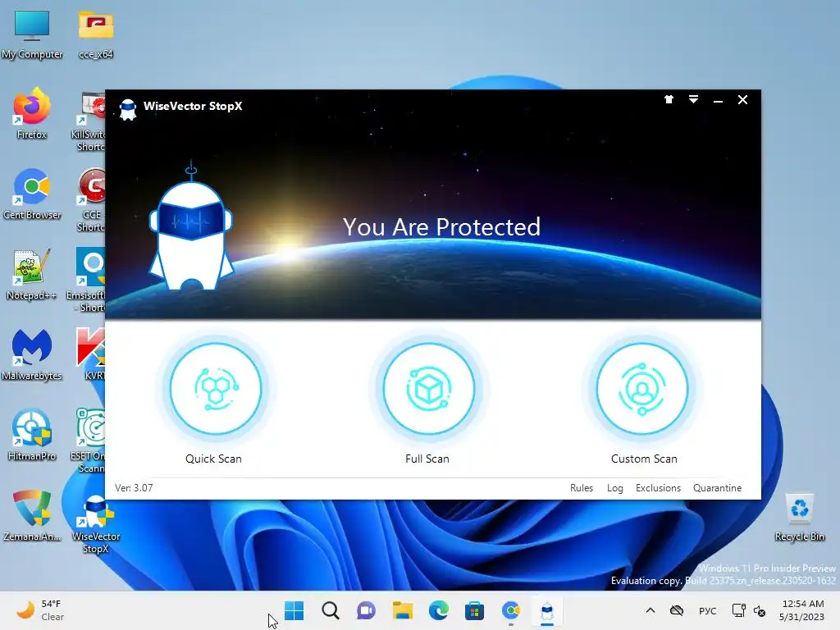Screen dimensions: 840x630
Task: Select the KillSwitch shortcut on desktop
Action: (89, 122)
